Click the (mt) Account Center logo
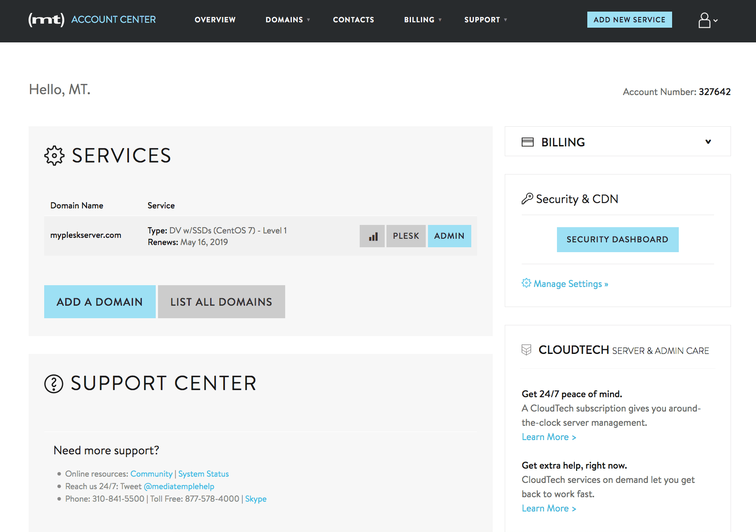756x532 pixels. [x=91, y=19]
